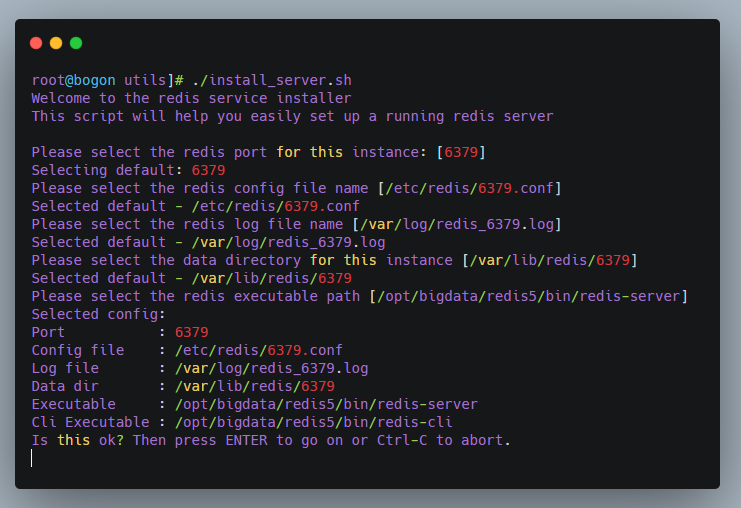Click the 'Selected config:' line
The image size is (741, 508).
tap(98, 314)
